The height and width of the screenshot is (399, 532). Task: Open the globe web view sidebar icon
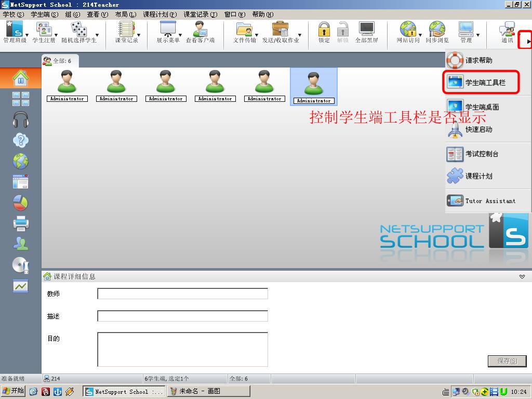(21, 161)
